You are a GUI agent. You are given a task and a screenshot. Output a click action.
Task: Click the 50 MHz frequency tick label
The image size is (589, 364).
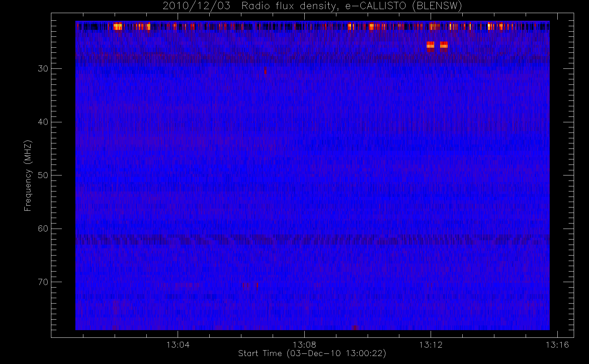click(x=43, y=175)
